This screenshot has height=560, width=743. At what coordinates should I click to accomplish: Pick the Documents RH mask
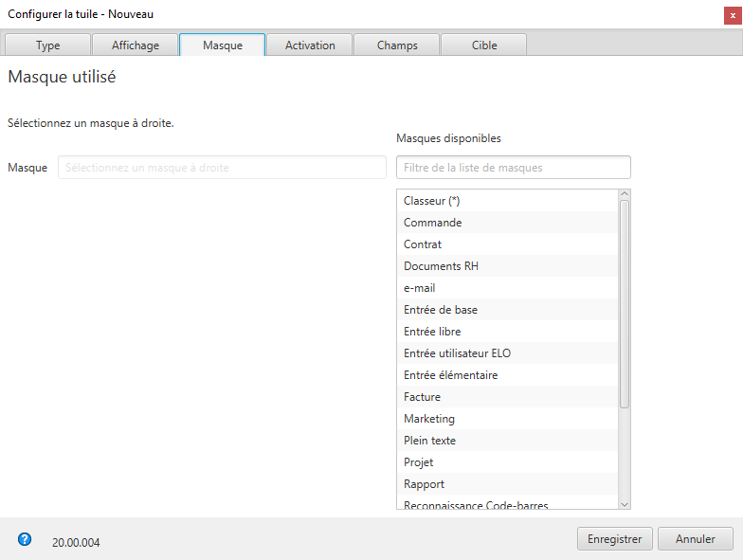[x=508, y=265]
